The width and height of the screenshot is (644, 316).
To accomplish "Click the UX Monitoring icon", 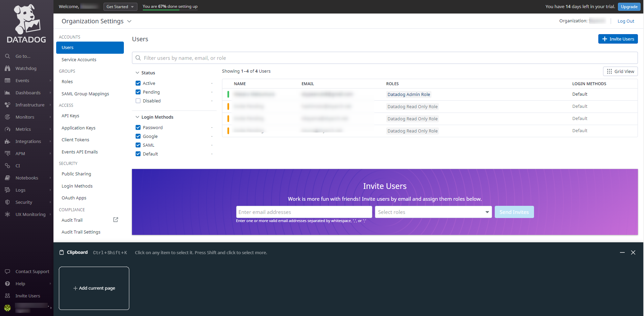I will [7, 214].
